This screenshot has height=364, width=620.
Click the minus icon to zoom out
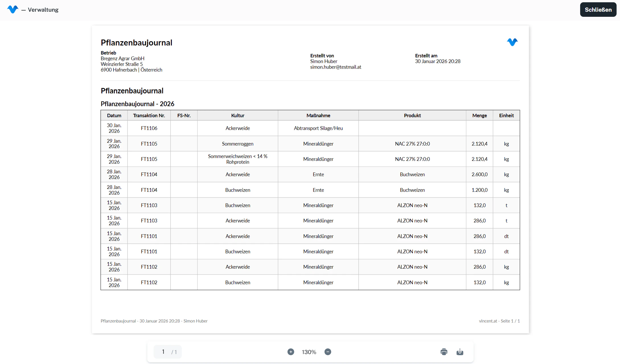328,352
